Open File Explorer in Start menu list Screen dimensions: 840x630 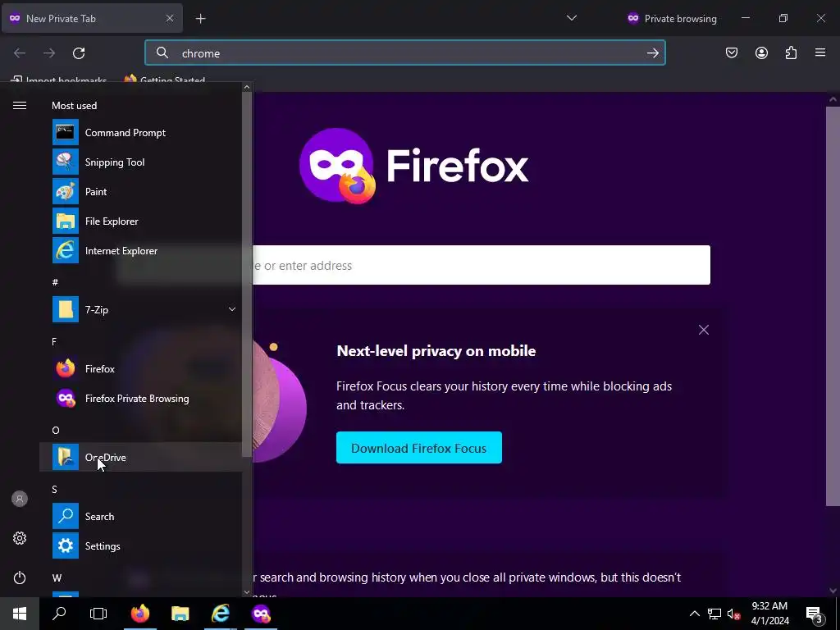(x=140, y=221)
